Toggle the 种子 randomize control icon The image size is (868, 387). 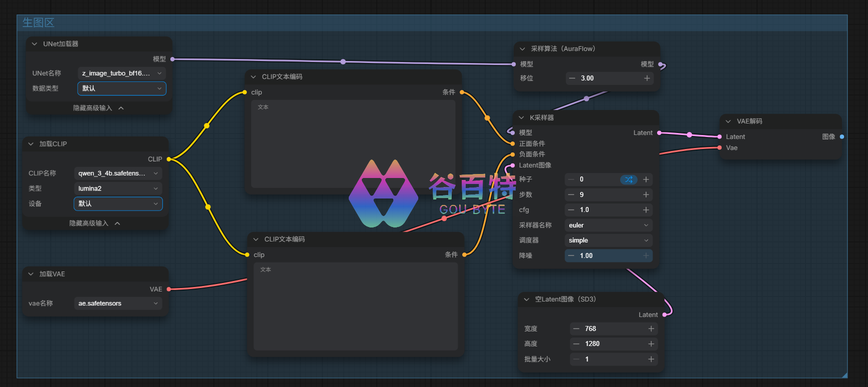pyautogui.click(x=629, y=179)
